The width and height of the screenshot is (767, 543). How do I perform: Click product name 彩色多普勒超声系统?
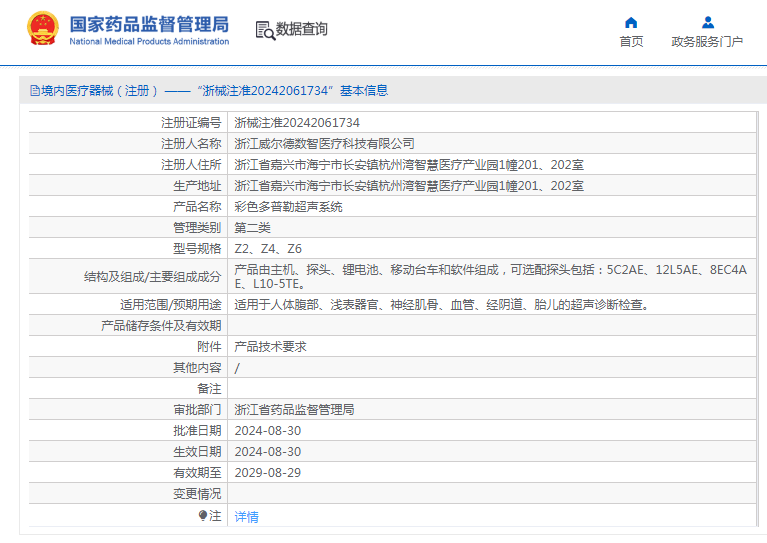pos(288,207)
